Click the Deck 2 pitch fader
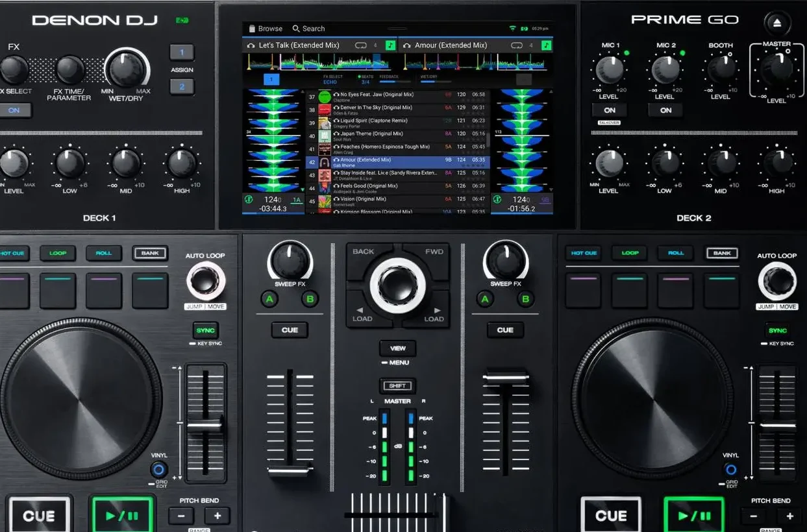 (778, 426)
